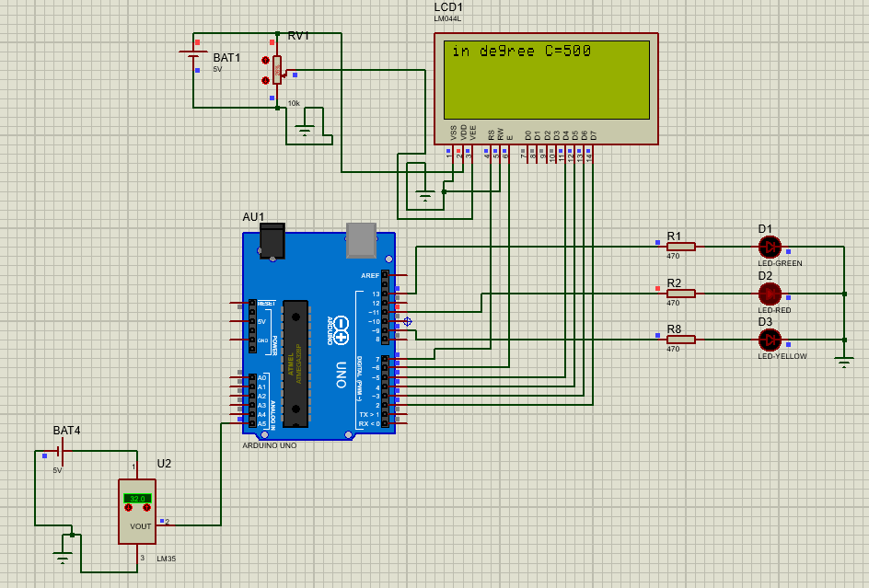Decrease RV1 potentiometer with its down arrow
Image resolution: width=869 pixels, height=588 pixels.
pos(265,80)
